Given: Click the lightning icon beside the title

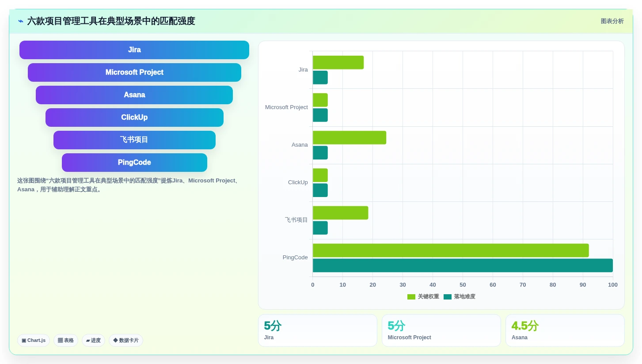Looking at the screenshot, I should click(x=21, y=21).
